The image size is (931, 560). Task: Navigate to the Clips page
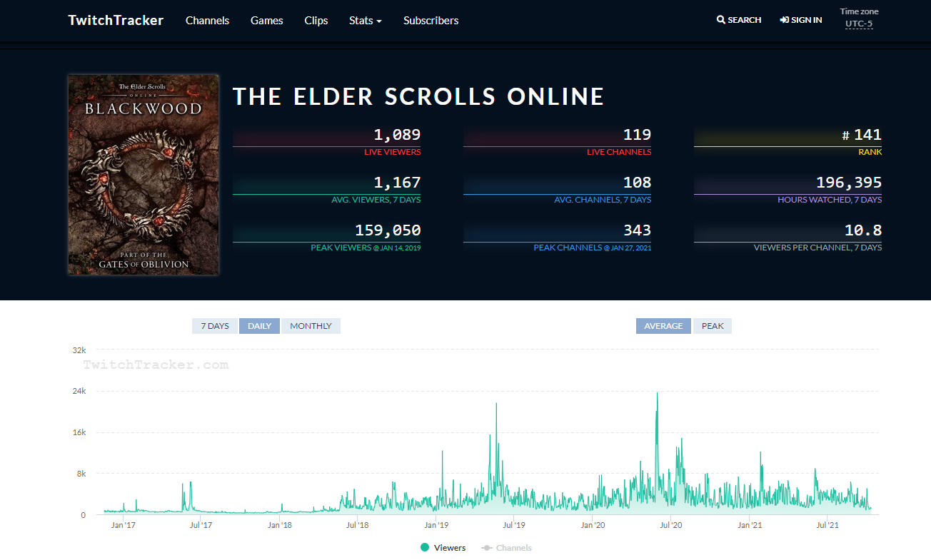coord(316,20)
